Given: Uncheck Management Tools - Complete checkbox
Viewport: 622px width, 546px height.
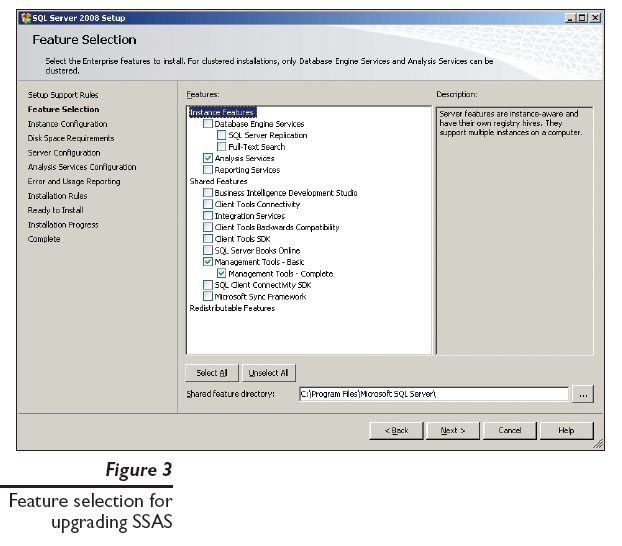Looking at the screenshot, I should [221, 273].
